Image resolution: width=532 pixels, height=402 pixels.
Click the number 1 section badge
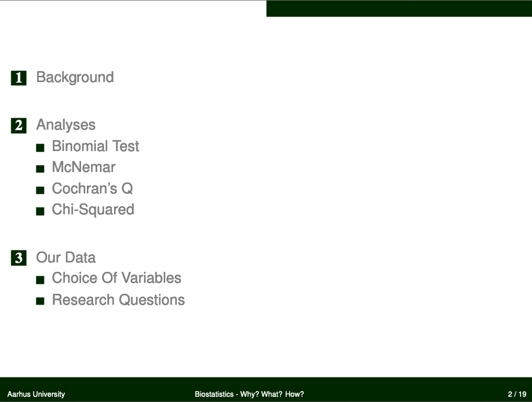19,78
